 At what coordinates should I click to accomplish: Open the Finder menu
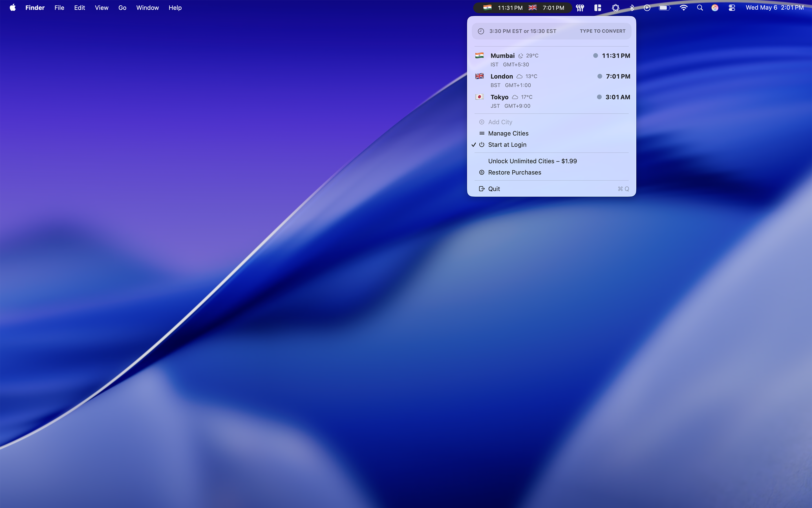click(35, 8)
